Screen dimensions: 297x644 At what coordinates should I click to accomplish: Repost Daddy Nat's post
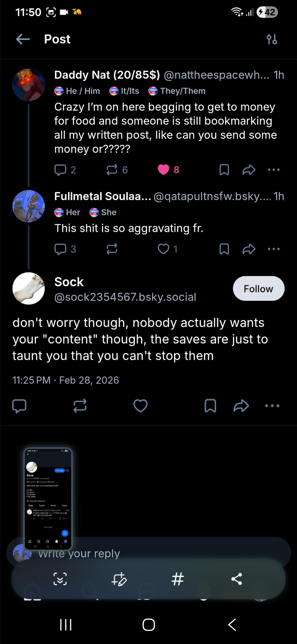point(112,170)
